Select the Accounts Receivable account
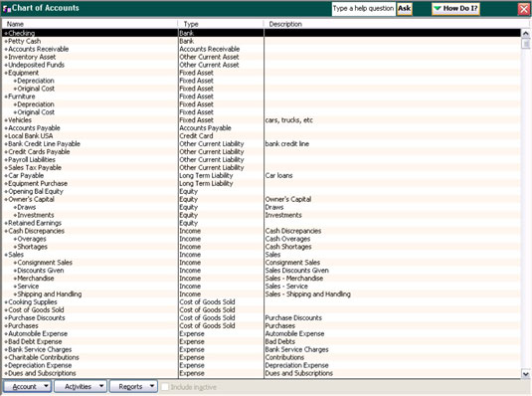This screenshot has width=532, height=396. [39, 49]
